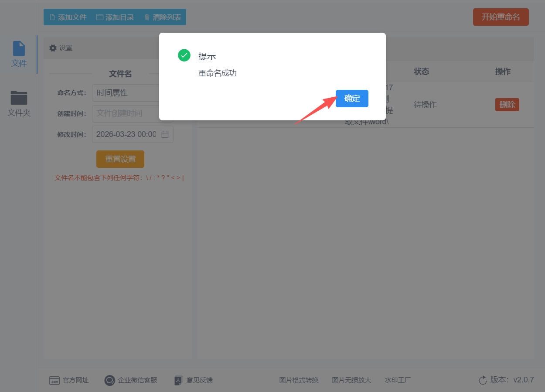The width and height of the screenshot is (545, 392).
Task: Click the 添加目录 add directory icon
Action: 99,17
